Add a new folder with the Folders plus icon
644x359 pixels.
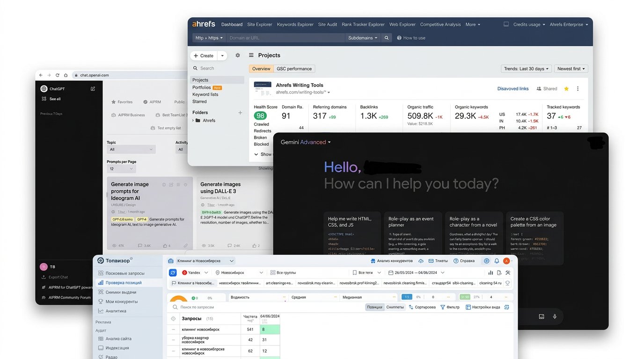coord(240,113)
